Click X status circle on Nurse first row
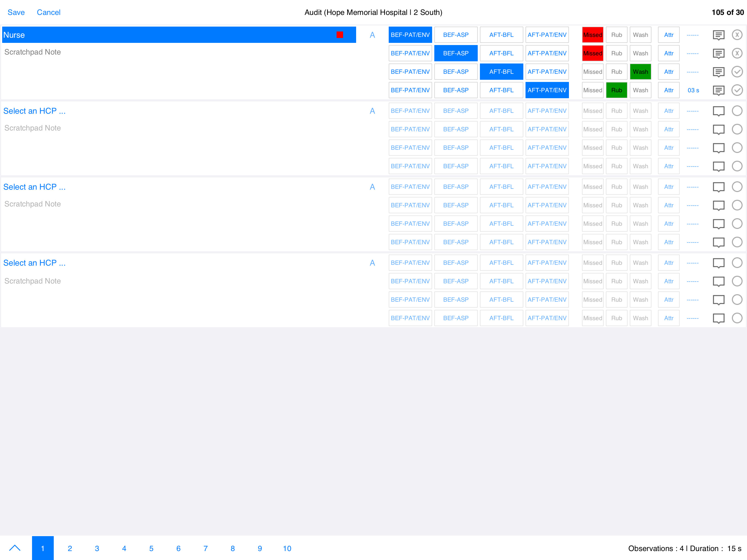 tap(737, 35)
